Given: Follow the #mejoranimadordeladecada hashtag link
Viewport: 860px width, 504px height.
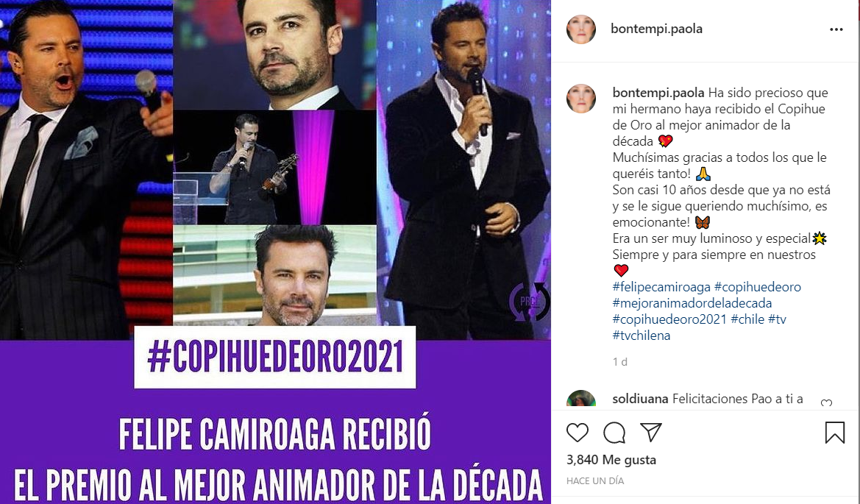Looking at the screenshot, I should click(x=692, y=302).
